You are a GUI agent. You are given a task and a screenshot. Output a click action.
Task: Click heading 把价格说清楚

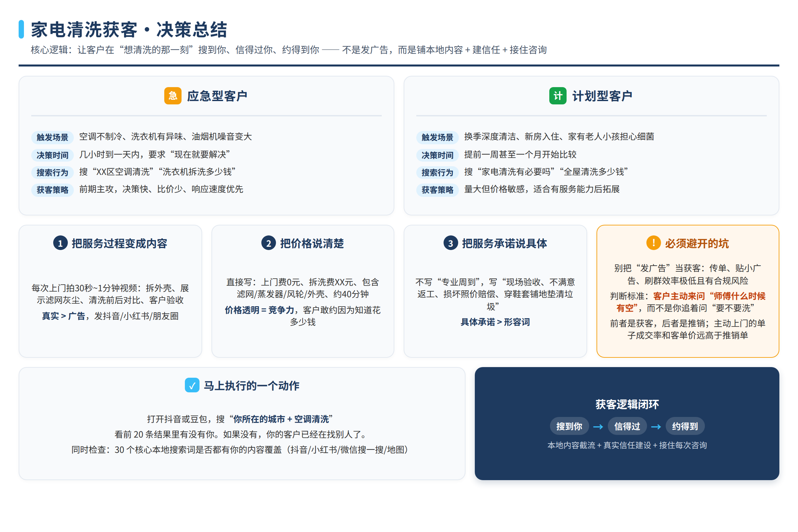click(312, 243)
